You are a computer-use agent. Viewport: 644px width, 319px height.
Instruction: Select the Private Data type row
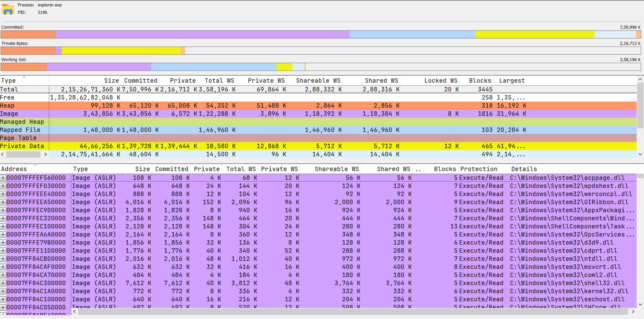[x=22, y=146]
